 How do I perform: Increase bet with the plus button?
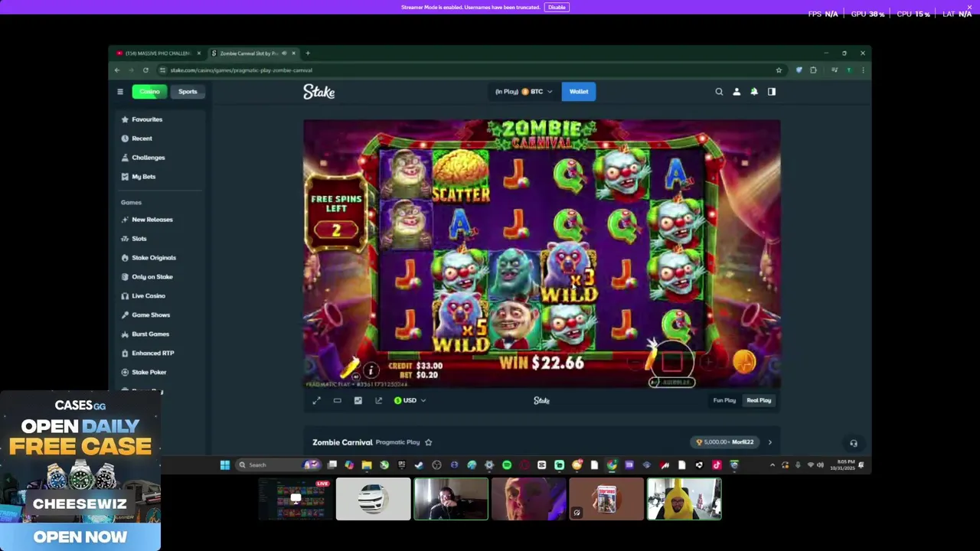click(709, 363)
